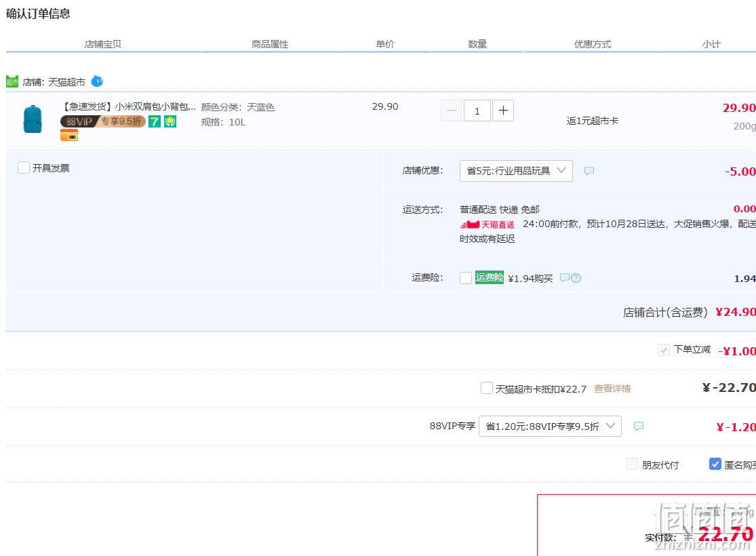Click the ¥24.90 store total amount
Screen dimensions: 756x556
click(736, 312)
